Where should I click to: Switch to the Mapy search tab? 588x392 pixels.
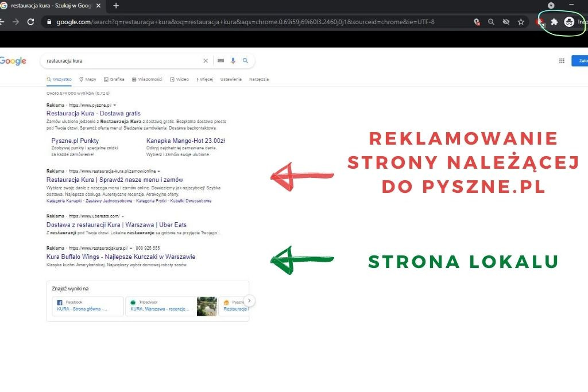click(x=88, y=80)
